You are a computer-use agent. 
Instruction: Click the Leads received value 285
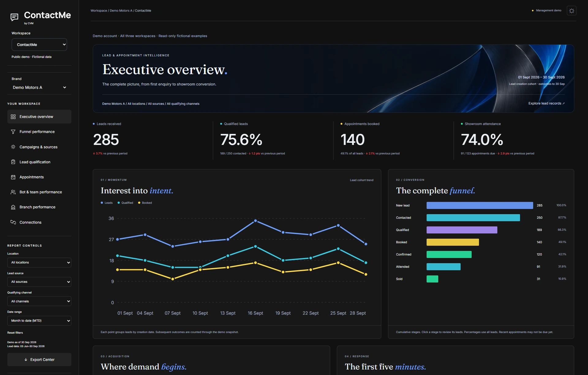pyautogui.click(x=106, y=140)
